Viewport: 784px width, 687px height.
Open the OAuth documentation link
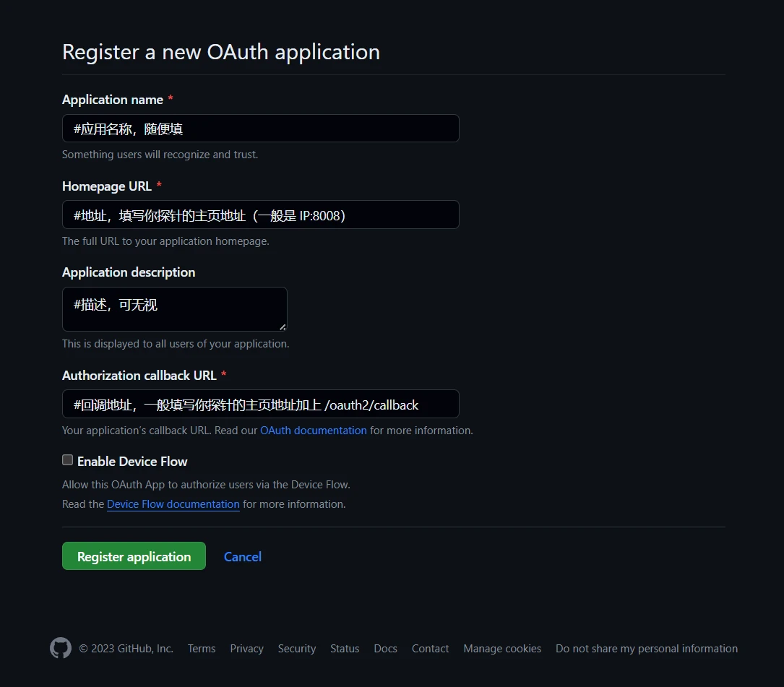[x=314, y=431]
